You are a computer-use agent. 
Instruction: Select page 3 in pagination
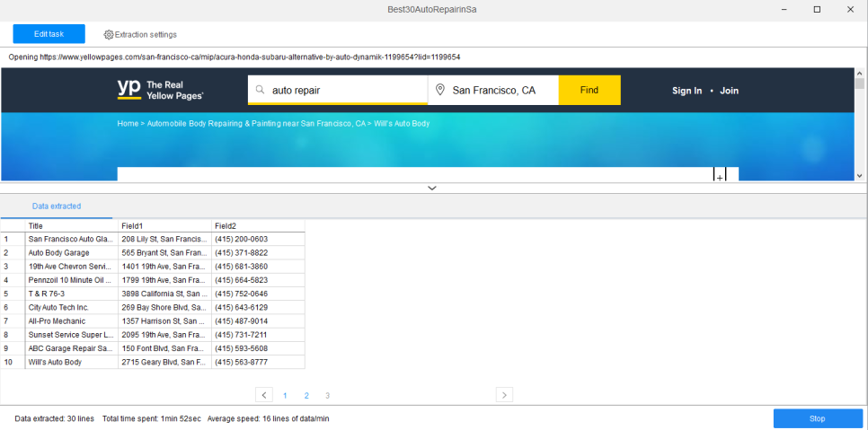point(328,395)
